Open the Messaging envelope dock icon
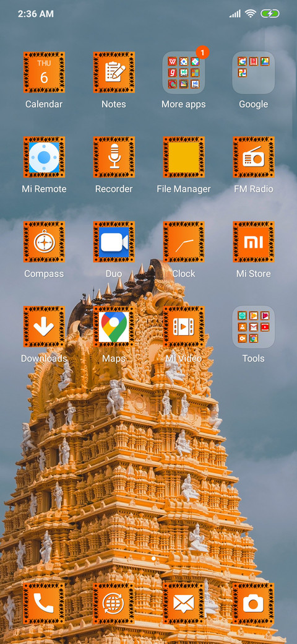This screenshot has width=297, height=644. tap(183, 603)
